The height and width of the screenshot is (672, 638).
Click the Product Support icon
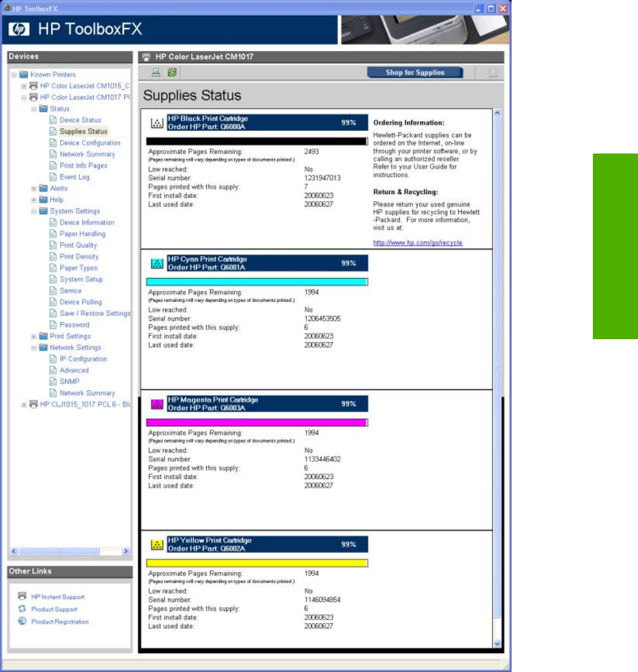[23, 609]
